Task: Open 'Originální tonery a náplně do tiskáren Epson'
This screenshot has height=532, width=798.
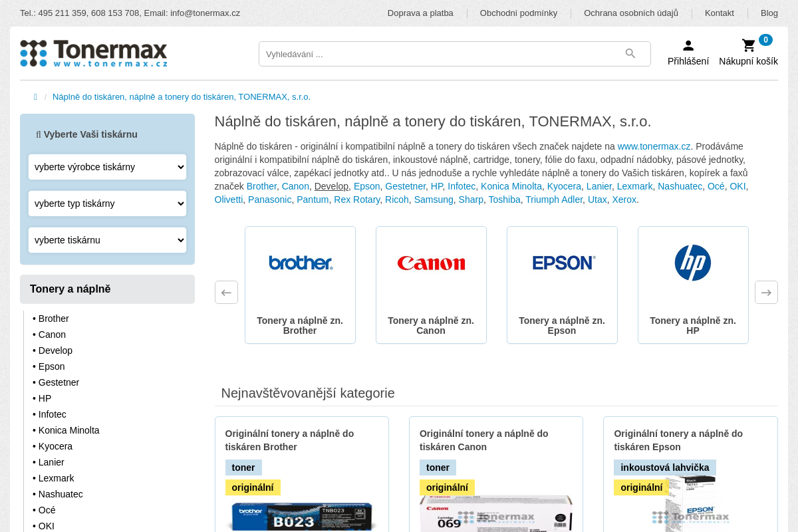Action: point(678,440)
